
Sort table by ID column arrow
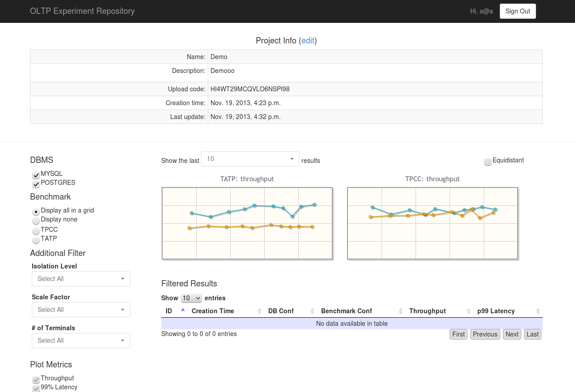(x=183, y=311)
